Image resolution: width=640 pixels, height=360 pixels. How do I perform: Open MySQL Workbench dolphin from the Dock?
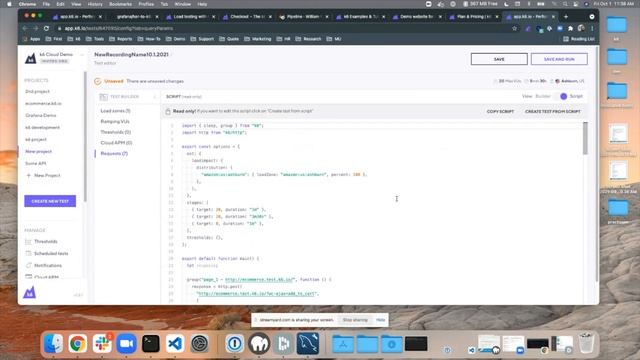pyautogui.click(x=308, y=343)
